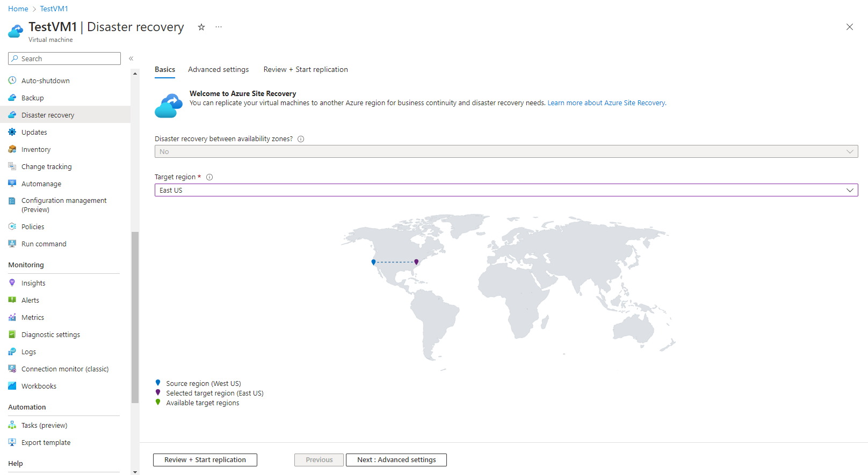Click the Insights lightbulb icon
Image resolution: width=868 pixels, height=475 pixels.
(12, 283)
